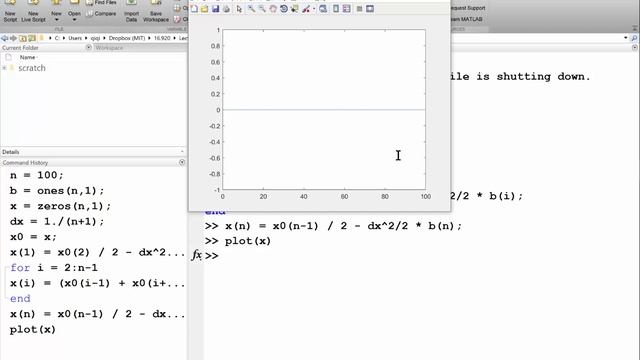The height and width of the screenshot is (360, 640).
Task: Open the Brush color dropdown arrow
Action: 313,9
